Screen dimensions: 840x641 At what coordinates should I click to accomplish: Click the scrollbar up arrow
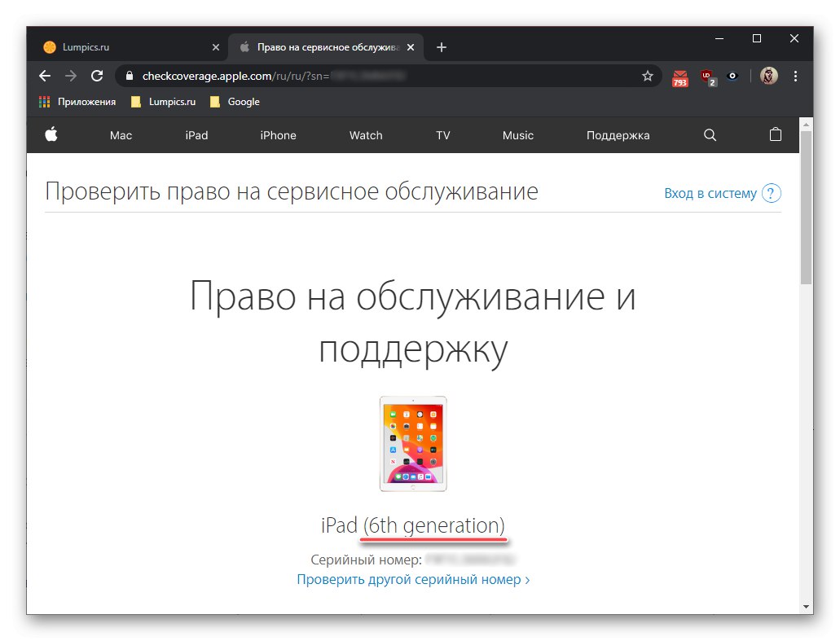(806, 125)
